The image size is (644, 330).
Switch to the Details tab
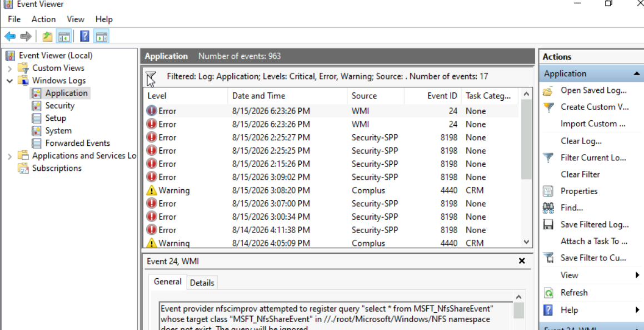(x=202, y=283)
